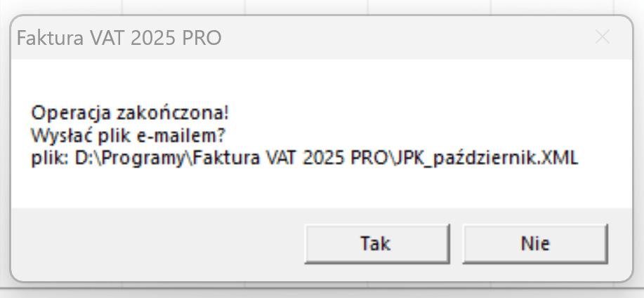Click the background grid above the dialog
The height and width of the screenshot is (298, 644).
pos(322,6)
